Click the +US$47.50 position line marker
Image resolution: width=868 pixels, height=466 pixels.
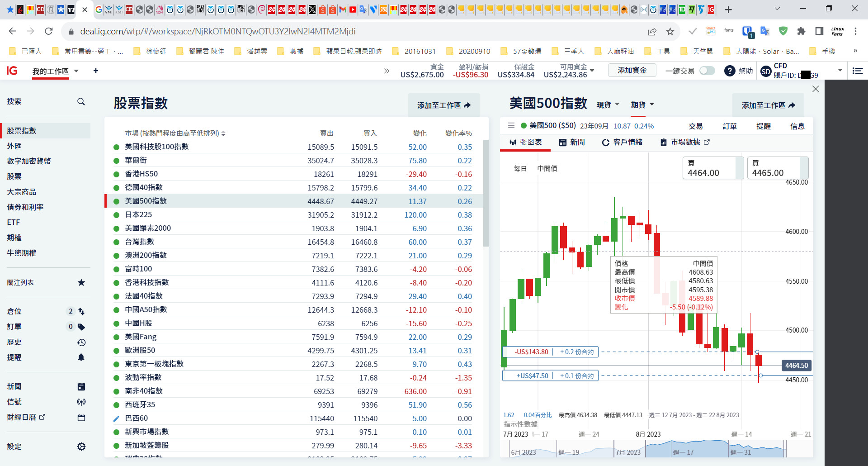click(551, 376)
